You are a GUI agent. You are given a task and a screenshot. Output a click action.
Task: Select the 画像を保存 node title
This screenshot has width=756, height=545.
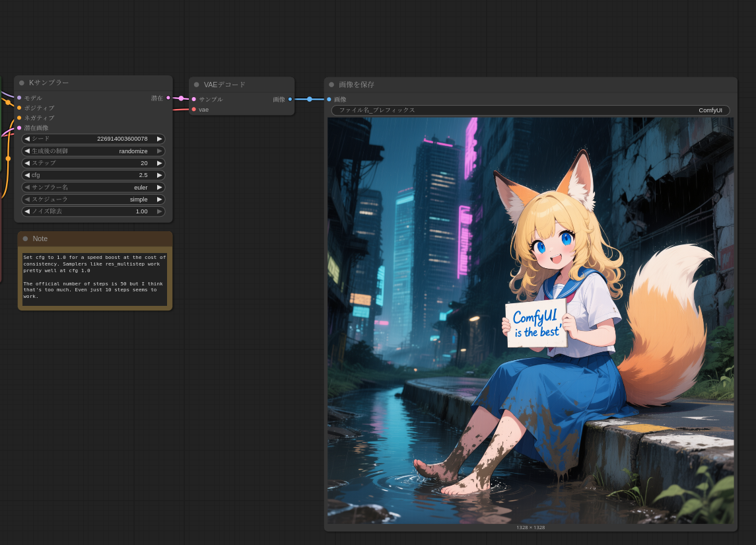[x=357, y=85]
